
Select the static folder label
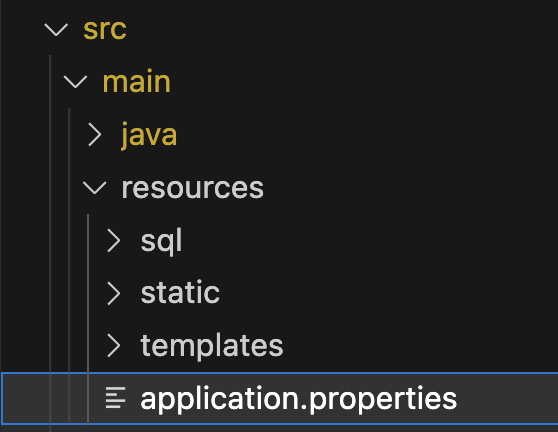[180, 293]
